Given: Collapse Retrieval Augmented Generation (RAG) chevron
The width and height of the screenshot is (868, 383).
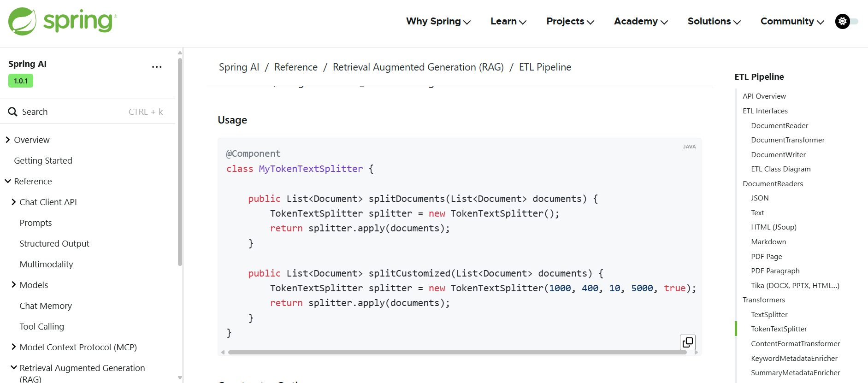Looking at the screenshot, I should (x=13, y=368).
